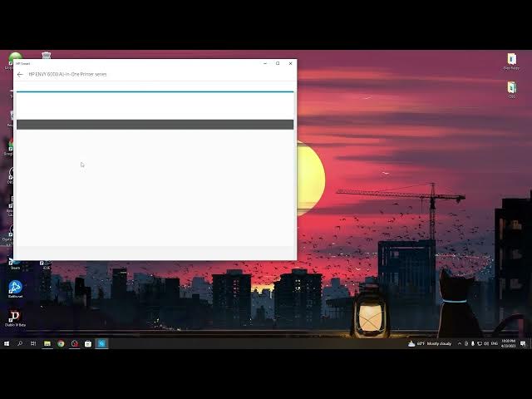Open Microsoft Store from the taskbar
This screenshot has width=532, height=399.
(x=87, y=343)
